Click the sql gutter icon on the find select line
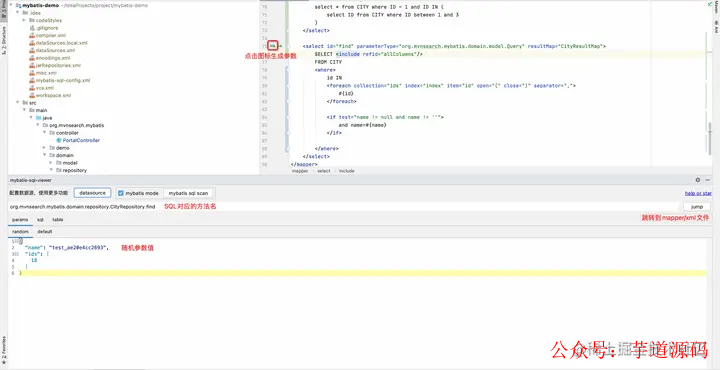 pos(273,46)
